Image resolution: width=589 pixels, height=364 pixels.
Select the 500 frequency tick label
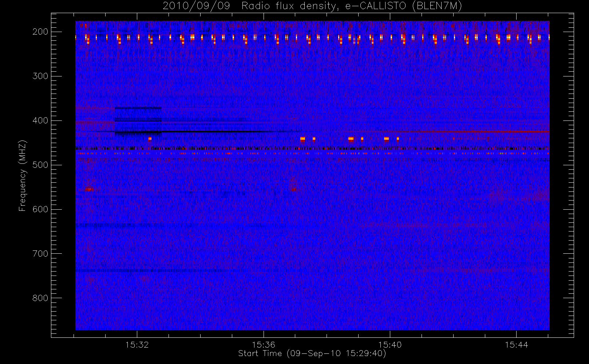(x=40, y=165)
